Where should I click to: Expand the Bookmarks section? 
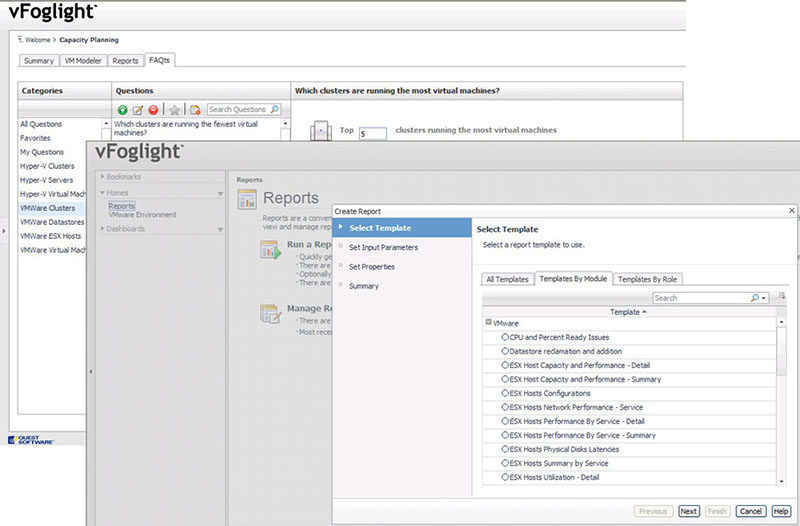[x=102, y=177]
